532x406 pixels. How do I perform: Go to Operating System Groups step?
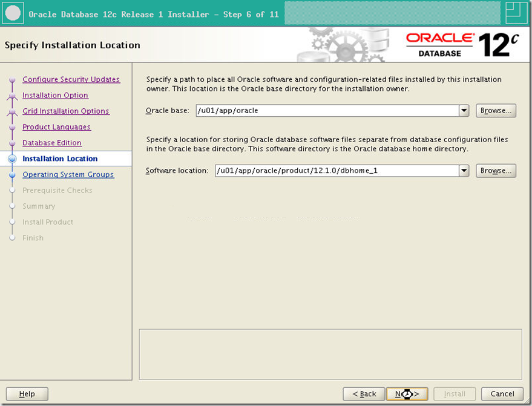(68, 174)
